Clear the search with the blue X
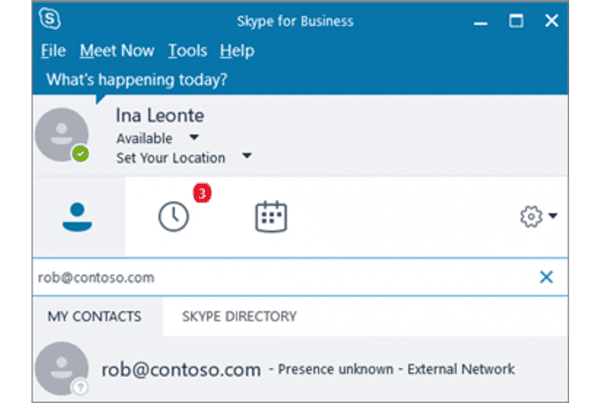Image resolution: width=600 pixels, height=403 pixels. [x=546, y=277]
